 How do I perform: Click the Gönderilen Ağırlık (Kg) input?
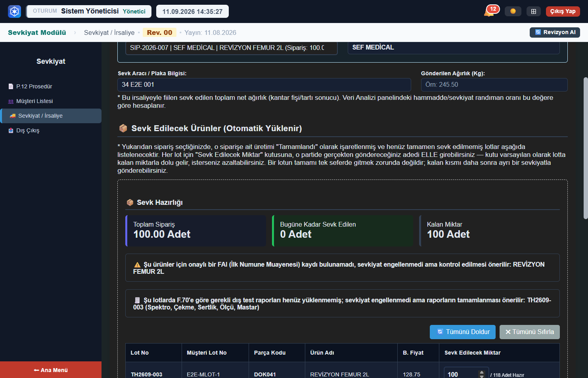(494, 85)
